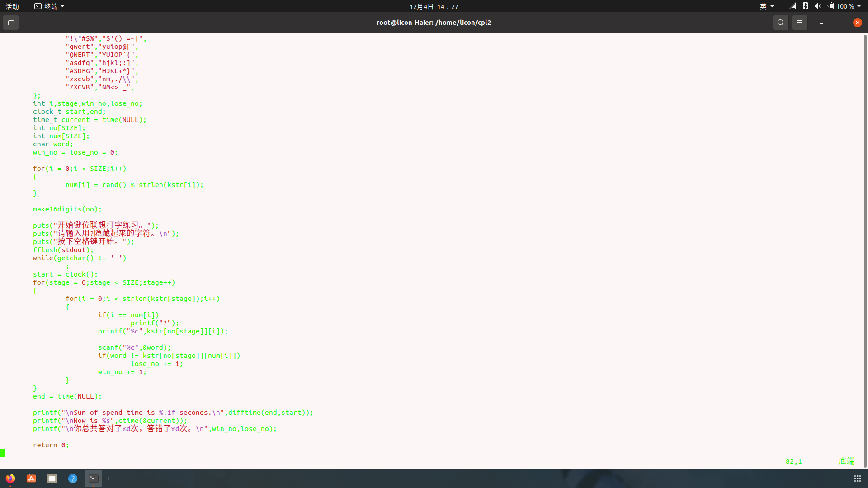Open Files manager in the dock

click(52, 478)
